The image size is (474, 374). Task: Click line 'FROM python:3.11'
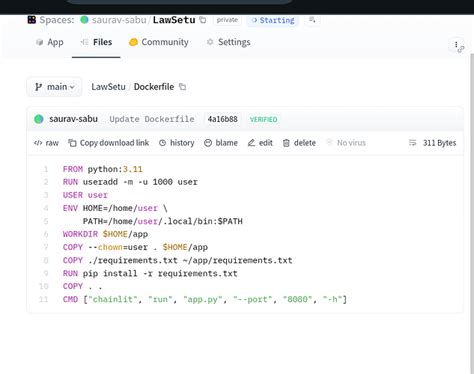pyautogui.click(x=103, y=169)
